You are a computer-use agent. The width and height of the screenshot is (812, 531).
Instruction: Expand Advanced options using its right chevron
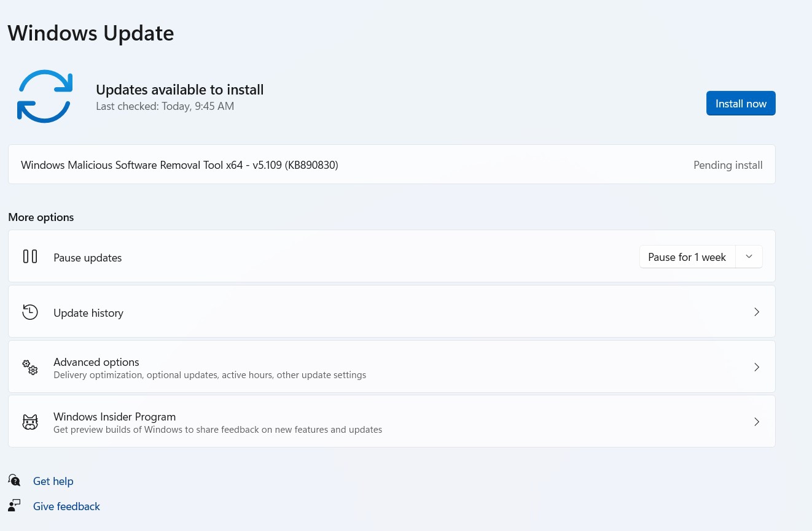point(757,367)
